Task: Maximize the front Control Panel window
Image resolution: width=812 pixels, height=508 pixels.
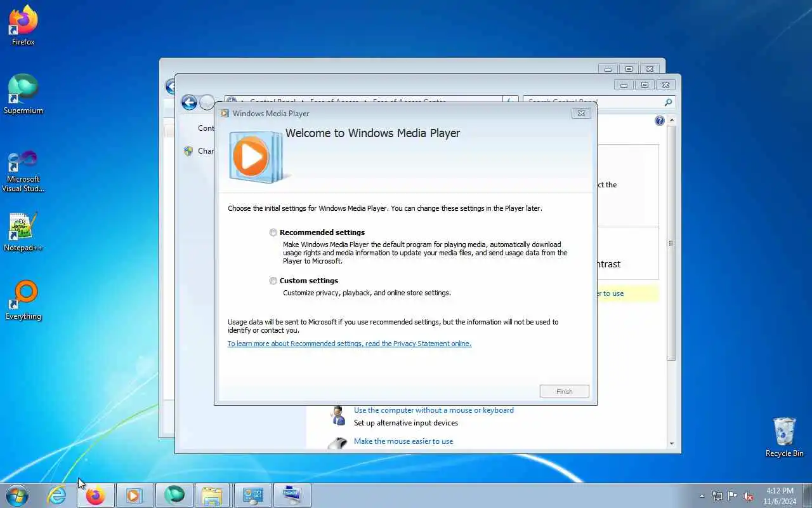Action: coord(645,84)
